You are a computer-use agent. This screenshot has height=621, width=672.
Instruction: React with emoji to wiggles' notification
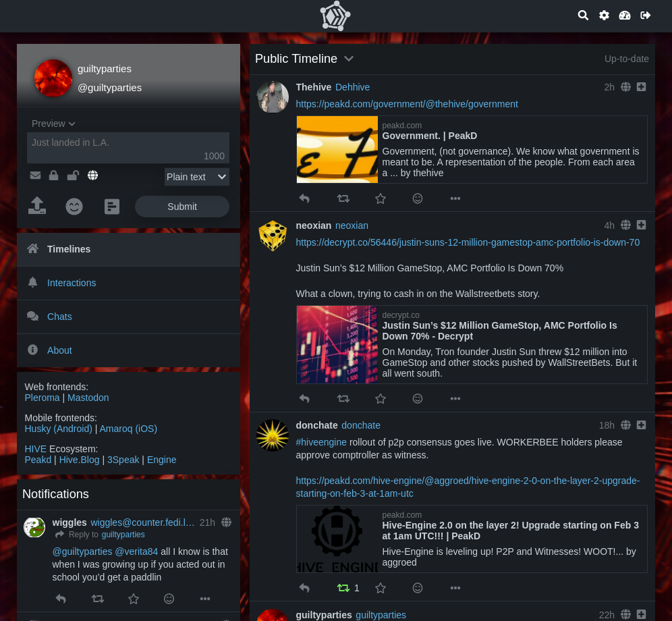(x=169, y=599)
